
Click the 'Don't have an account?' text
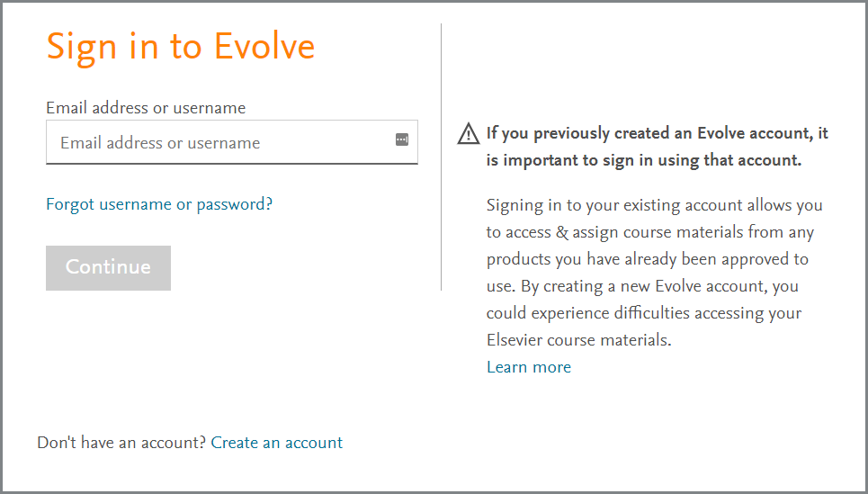point(121,443)
